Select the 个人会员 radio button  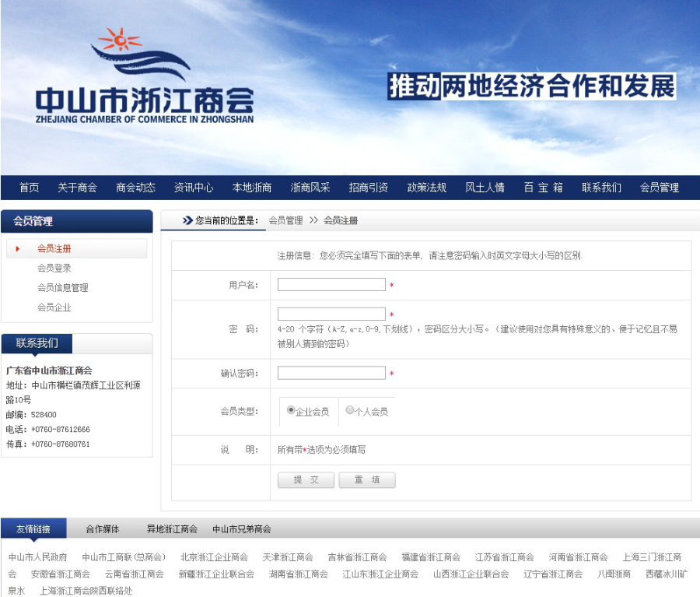349,409
